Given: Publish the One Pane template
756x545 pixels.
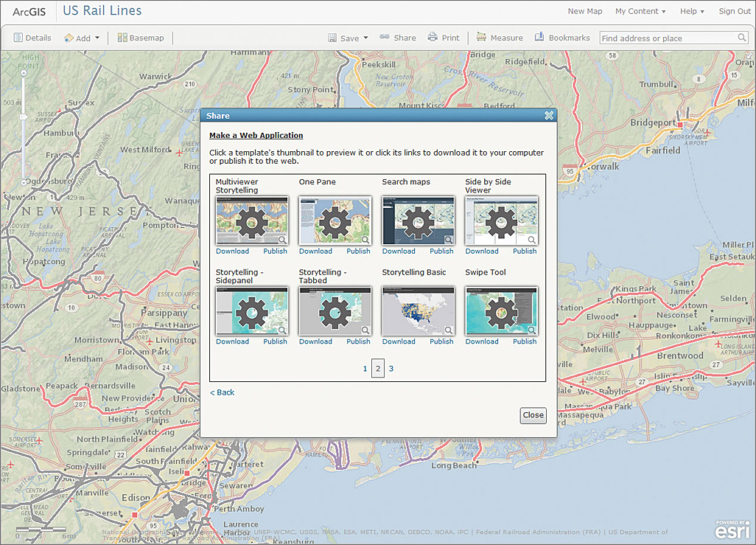Looking at the screenshot, I should (x=358, y=251).
